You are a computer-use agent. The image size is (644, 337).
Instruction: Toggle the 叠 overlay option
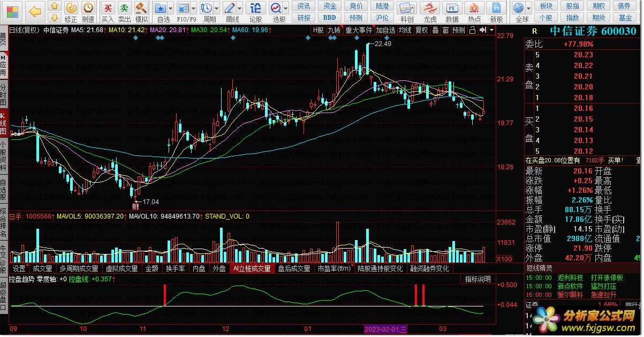point(435,30)
